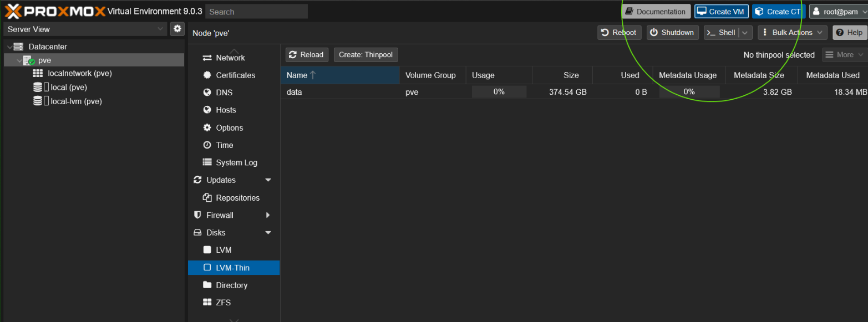Click the Proxmox logo

coord(55,11)
